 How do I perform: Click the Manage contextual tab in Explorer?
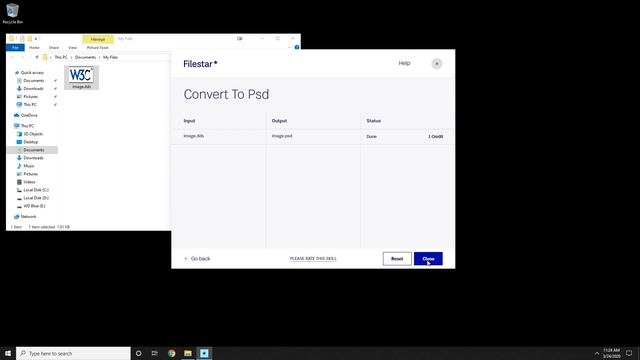(98, 39)
